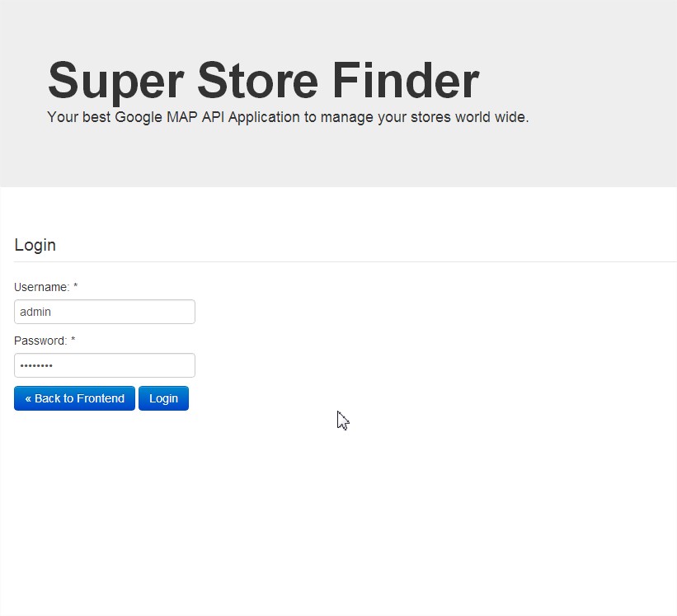Click the masked dots in the password box
Viewport: 677px width, 616px height.
(x=36, y=365)
